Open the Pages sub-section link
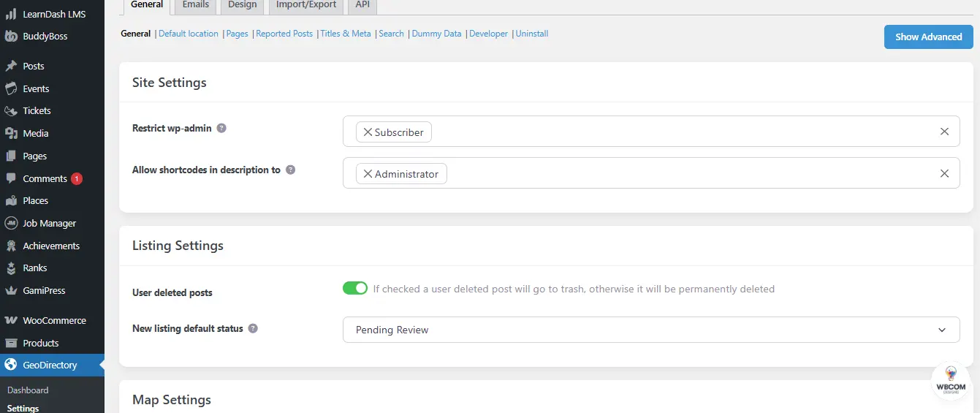This screenshot has width=980, height=413. pyautogui.click(x=238, y=34)
